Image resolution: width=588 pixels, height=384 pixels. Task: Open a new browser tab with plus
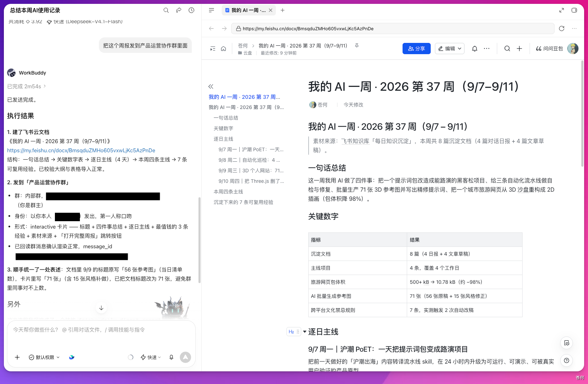(283, 10)
